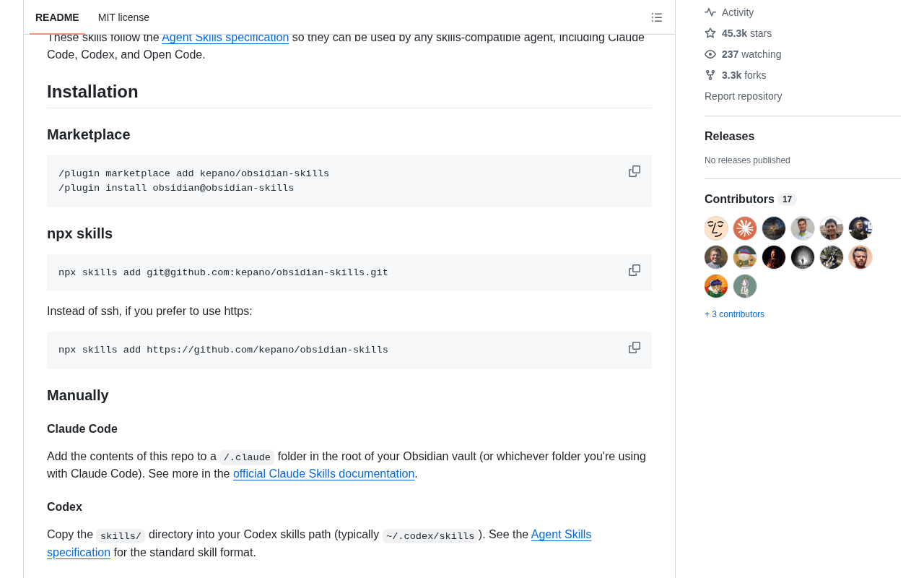The image size is (924, 578).
Task: Click the Activity pulse icon
Action: tap(710, 12)
